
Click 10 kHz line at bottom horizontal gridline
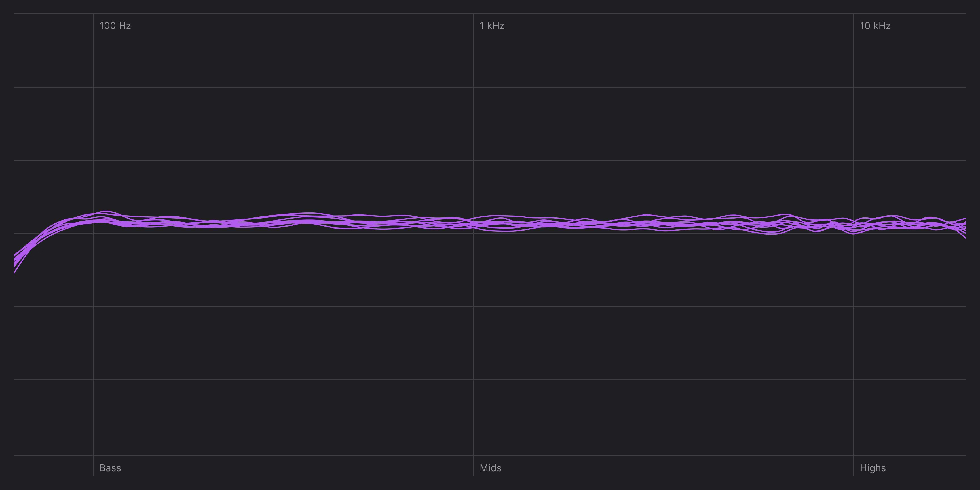(x=853, y=455)
